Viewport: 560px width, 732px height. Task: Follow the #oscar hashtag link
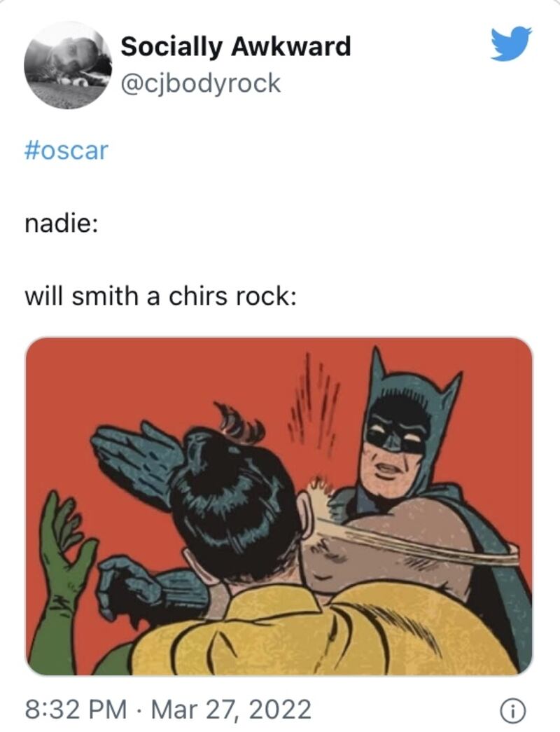66,151
